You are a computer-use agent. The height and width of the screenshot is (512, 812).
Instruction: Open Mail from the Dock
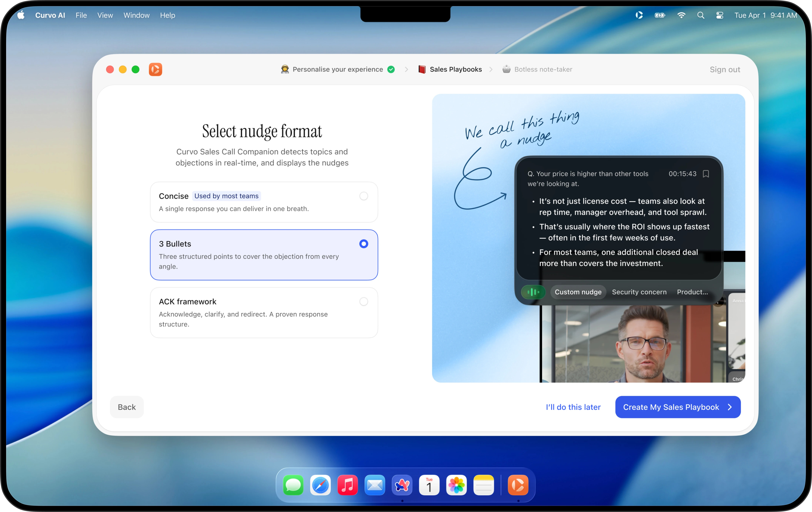(375, 485)
